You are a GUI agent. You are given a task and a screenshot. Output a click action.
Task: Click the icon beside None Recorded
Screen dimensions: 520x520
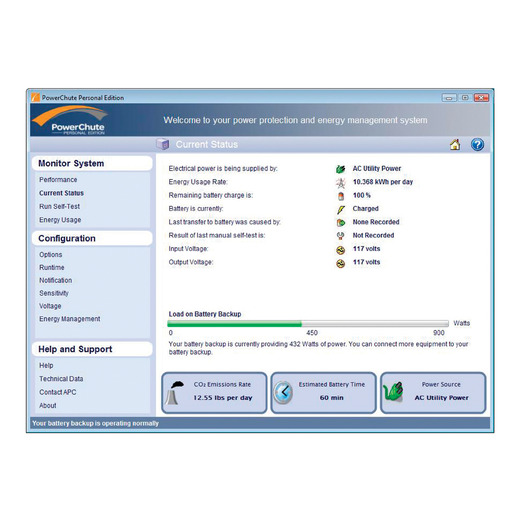tap(340, 223)
